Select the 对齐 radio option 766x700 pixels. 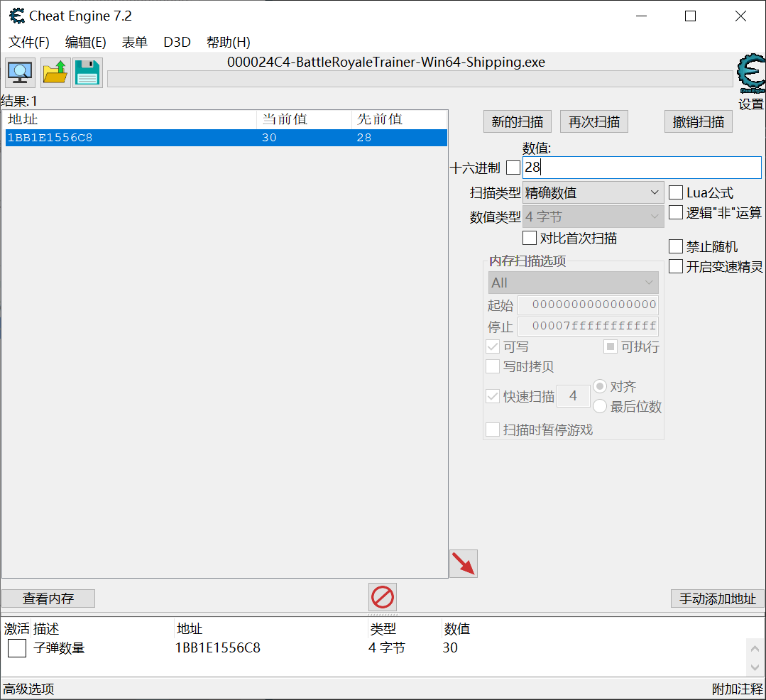coord(600,386)
